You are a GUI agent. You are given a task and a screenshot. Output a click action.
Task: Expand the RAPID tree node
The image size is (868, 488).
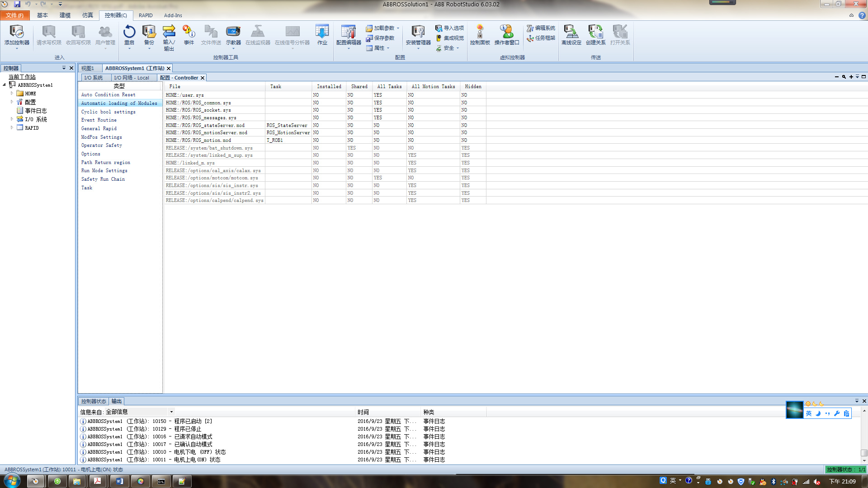(x=12, y=127)
